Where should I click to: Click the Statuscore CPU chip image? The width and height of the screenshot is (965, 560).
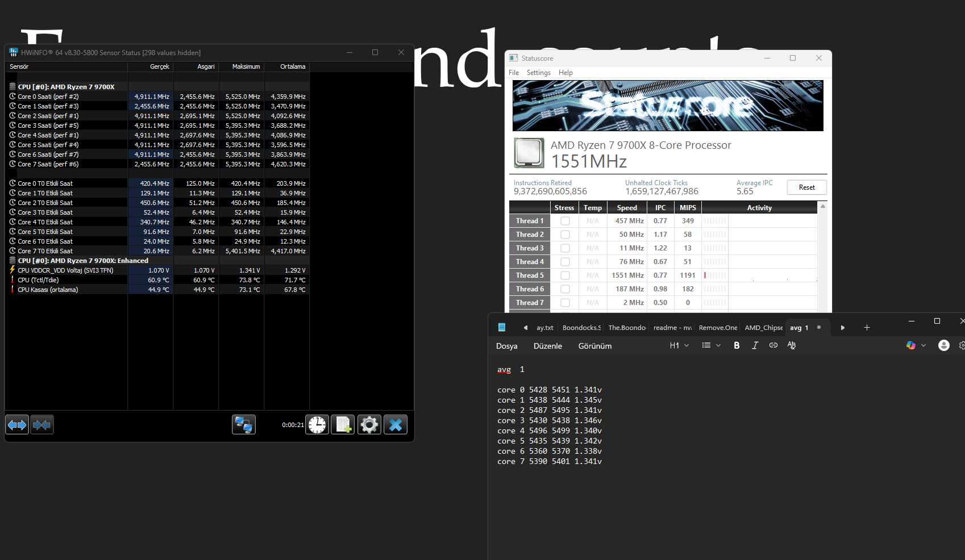pyautogui.click(x=529, y=153)
